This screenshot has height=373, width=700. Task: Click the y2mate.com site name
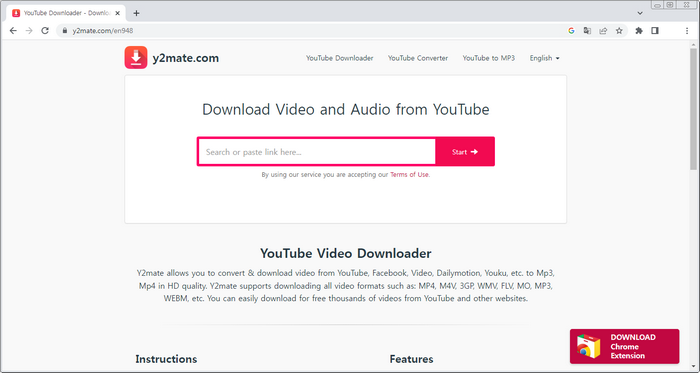tap(186, 58)
